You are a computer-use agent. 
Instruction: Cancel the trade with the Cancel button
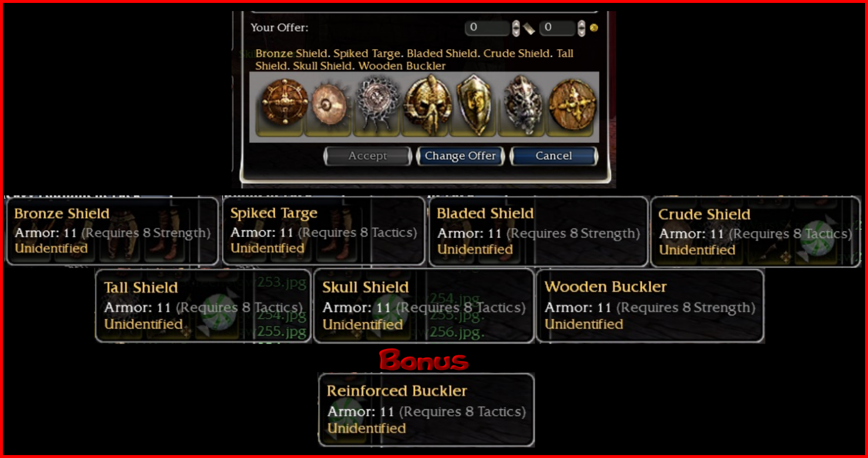coord(554,156)
